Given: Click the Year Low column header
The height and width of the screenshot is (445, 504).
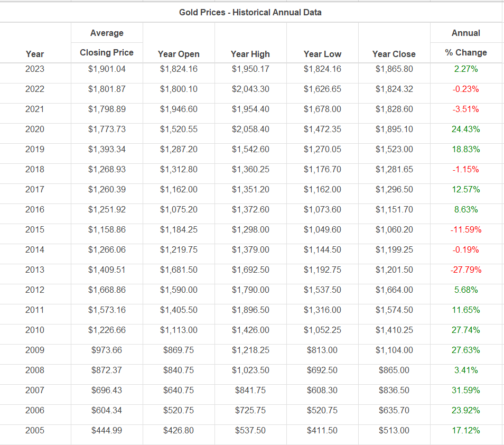Looking at the screenshot, I should pos(322,54).
